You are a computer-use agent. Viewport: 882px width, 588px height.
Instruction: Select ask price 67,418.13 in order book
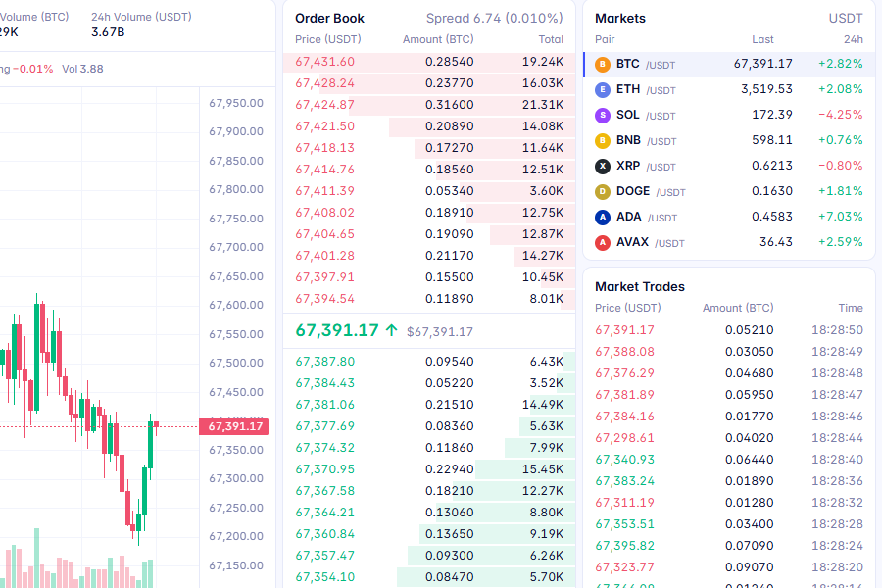point(324,147)
